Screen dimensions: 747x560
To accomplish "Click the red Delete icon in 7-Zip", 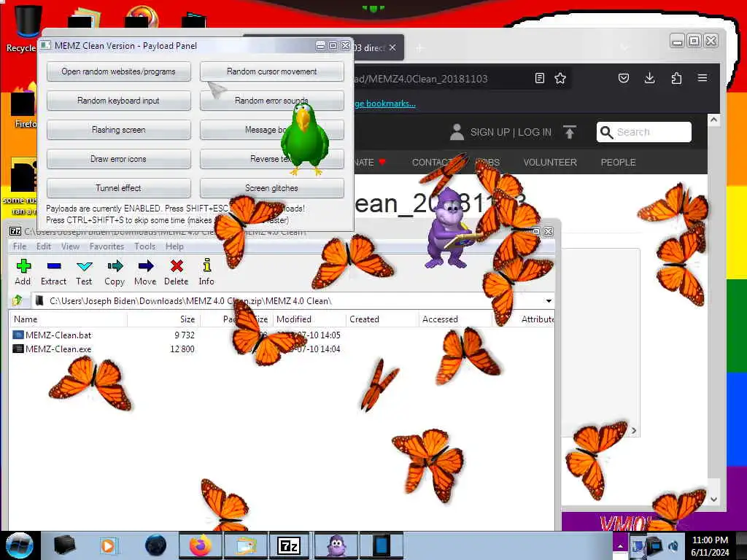I will click(x=177, y=265).
